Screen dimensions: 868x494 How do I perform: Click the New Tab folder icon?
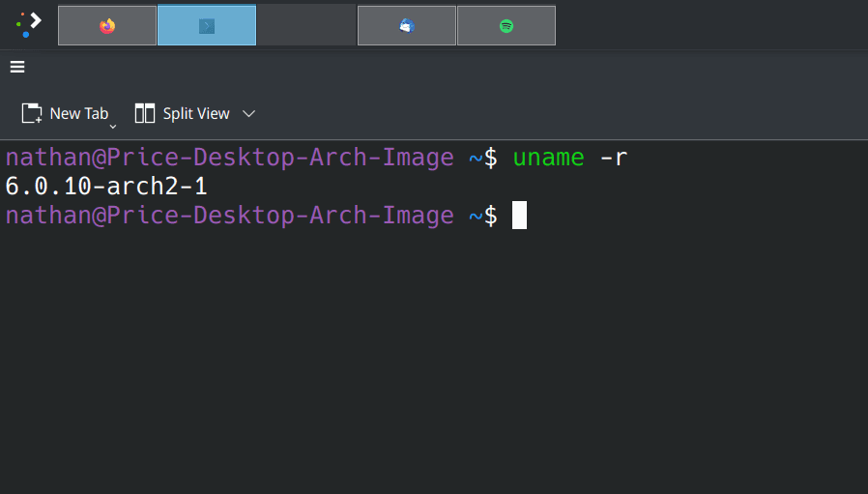point(32,113)
